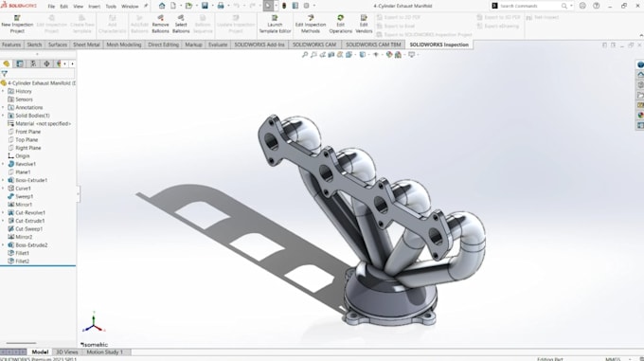Click the Save icon
The height and width of the screenshot is (361, 644).
pos(205,6)
